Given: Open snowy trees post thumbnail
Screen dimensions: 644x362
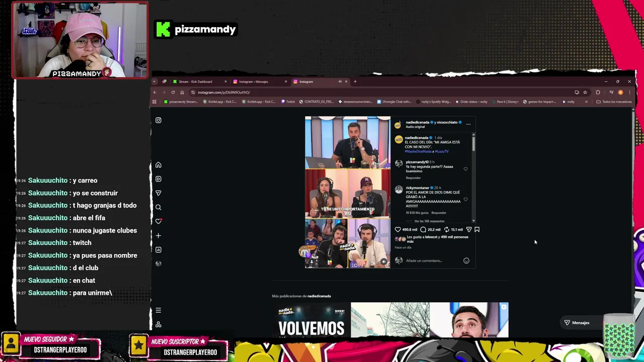Looking at the screenshot, I should (x=390, y=320).
